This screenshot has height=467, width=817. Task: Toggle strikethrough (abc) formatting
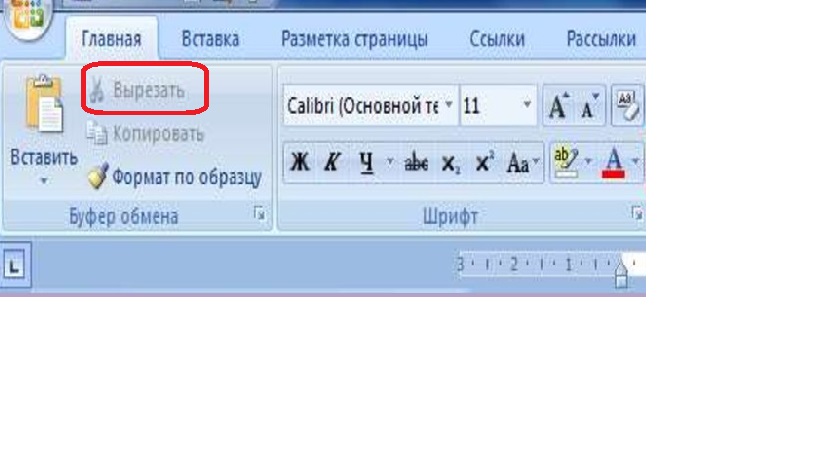pos(416,164)
